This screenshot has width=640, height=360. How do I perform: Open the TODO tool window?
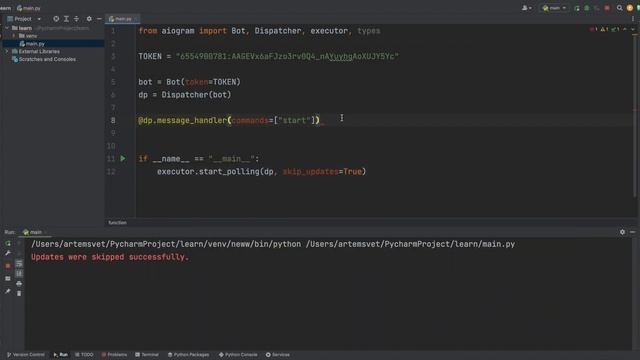pos(84,355)
